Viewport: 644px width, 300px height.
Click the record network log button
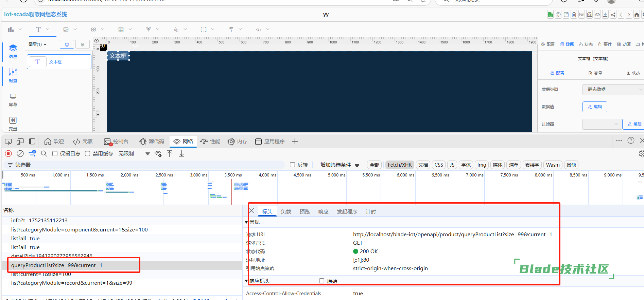(8, 154)
